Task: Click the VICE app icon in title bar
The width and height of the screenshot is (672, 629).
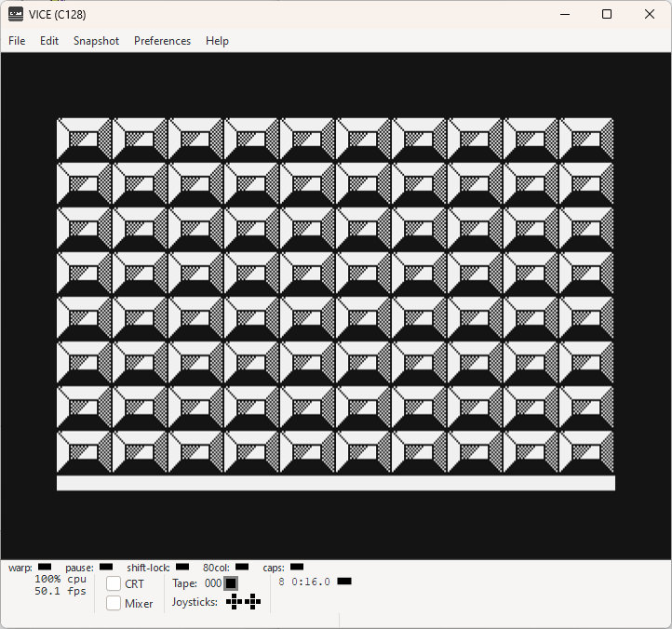Action: click(16, 14)
